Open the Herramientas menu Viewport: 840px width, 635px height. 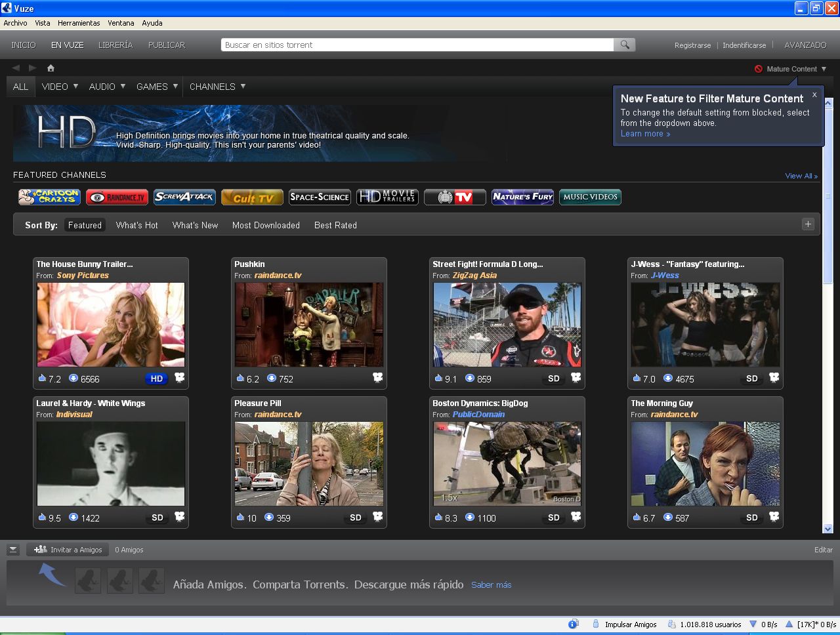[79, 23]
